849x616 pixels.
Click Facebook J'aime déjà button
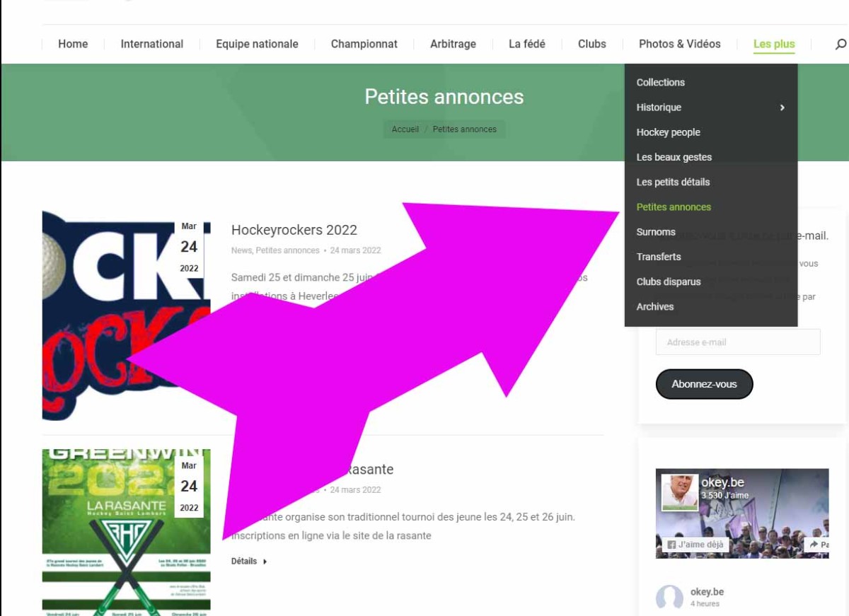pyautogui.click(x=696, y=545)
